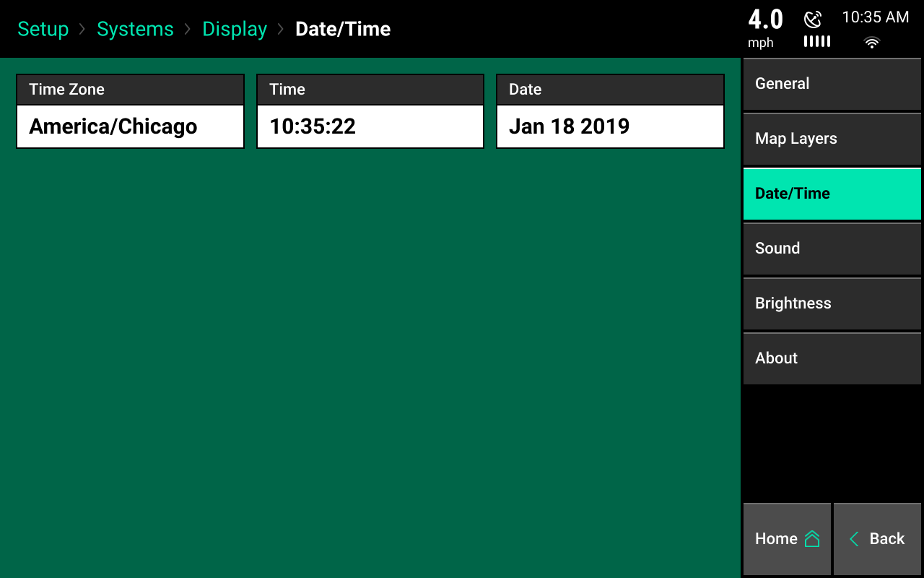This screenshot has height=578, width=924.
Task: Go to Setup in the breadcrumb
Action: pyautogui.click(x=43, y=29)
